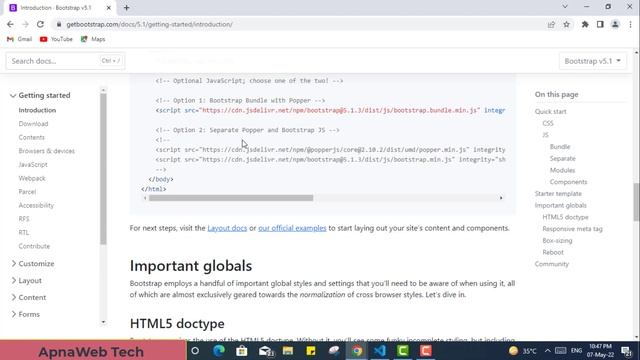
Task: Follow the Layout docs link
Action: (227, 228)
